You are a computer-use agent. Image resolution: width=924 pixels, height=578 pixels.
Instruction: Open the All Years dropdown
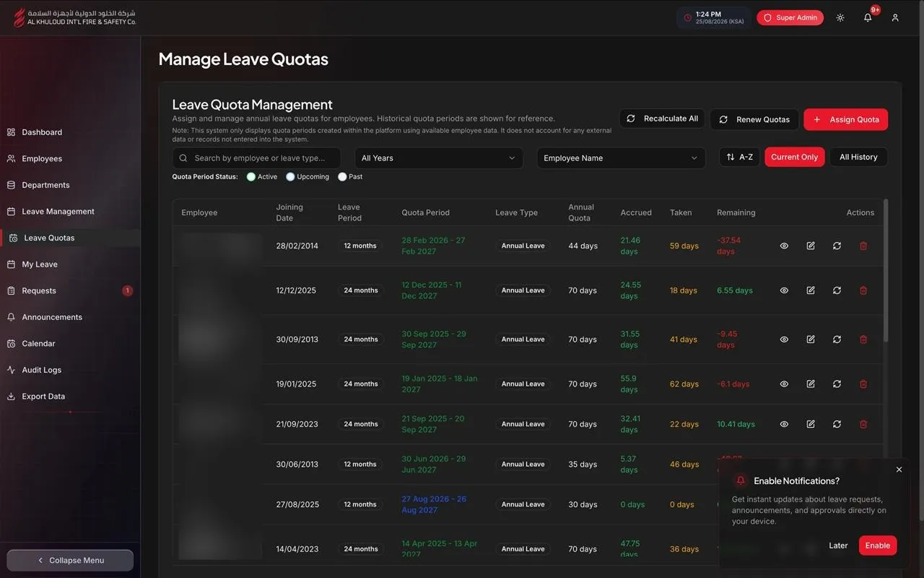pos(439,158)
